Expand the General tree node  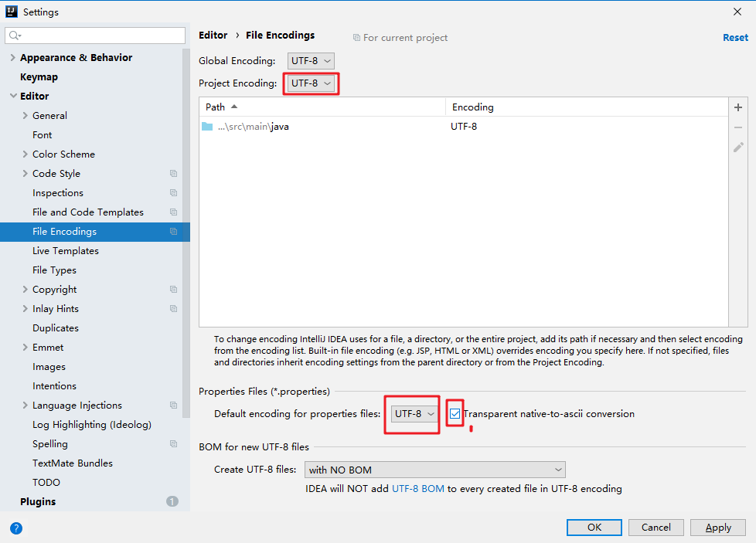click(x=25, y=116)
